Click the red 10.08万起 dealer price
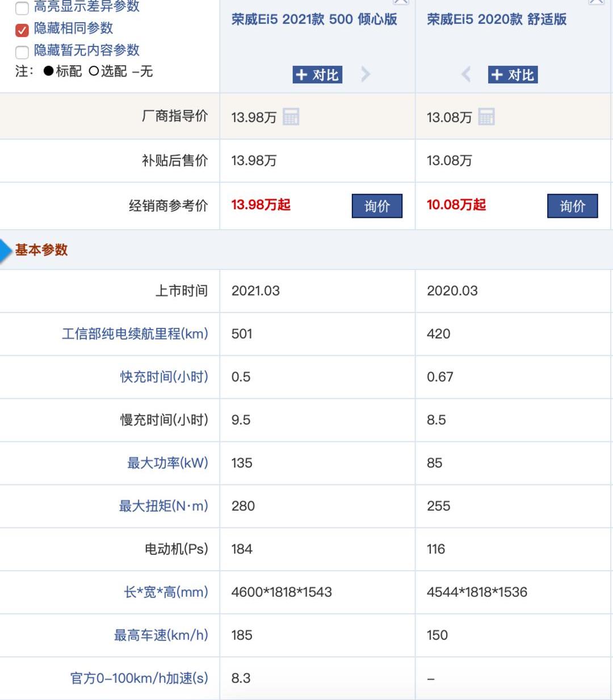Image resolution: width=613 pixels, height=700 pixels. 456,205
